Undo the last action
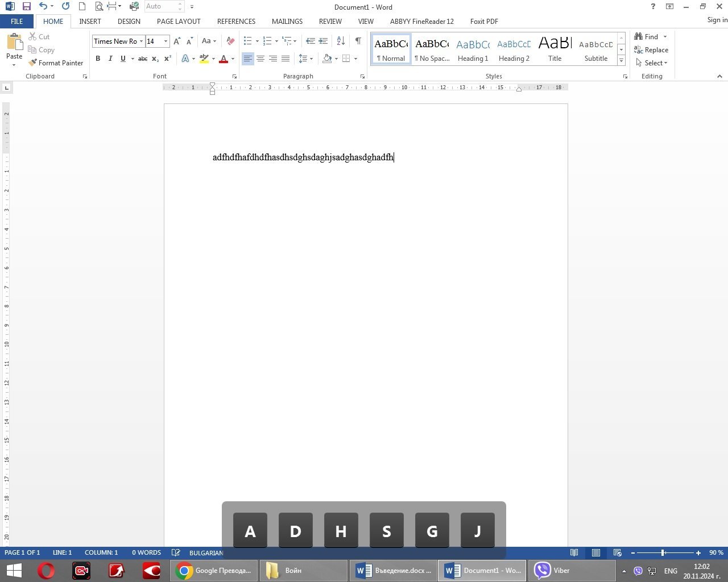The width and height of the screenshot is (728, 582). (43, 7)
